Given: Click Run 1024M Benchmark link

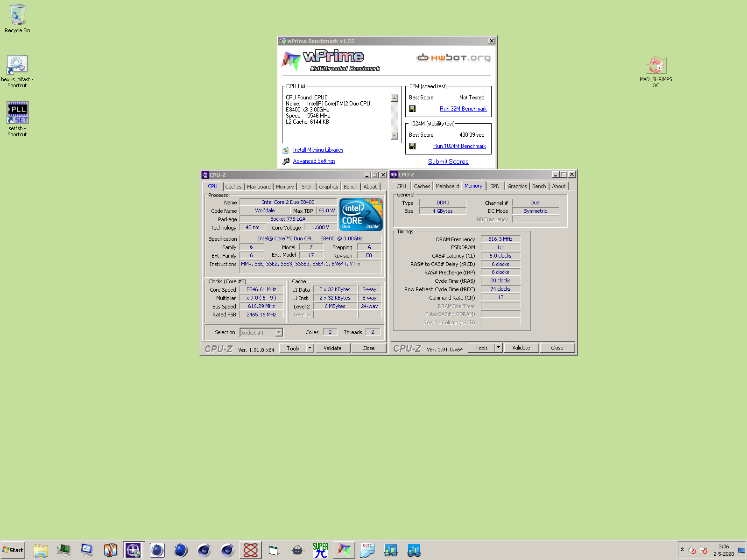Looking at the screenshot, I should (x=459, y=146).
